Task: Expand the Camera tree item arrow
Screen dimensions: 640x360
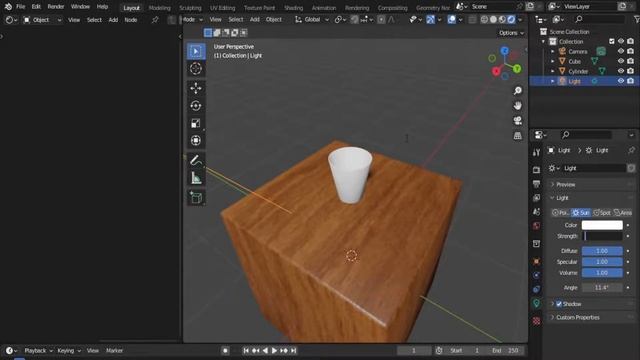Action: (x=553, y=51)
